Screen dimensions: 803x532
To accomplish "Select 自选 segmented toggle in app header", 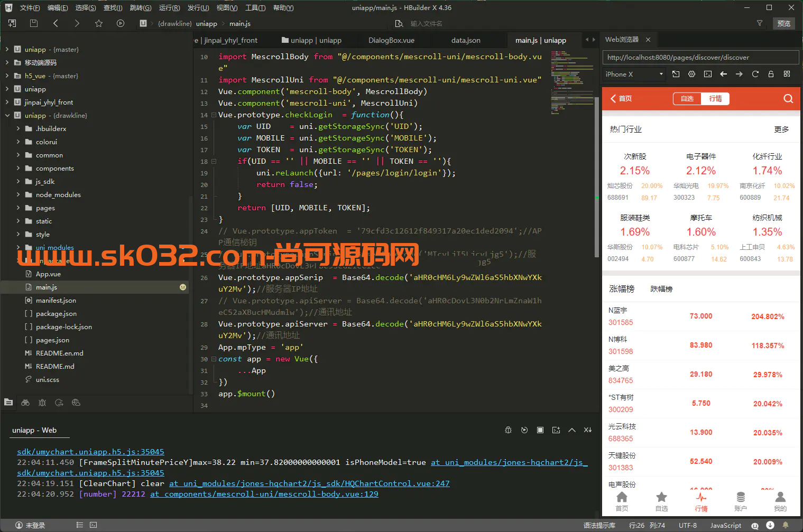I will pyautogui.click(x=687, y=99).
